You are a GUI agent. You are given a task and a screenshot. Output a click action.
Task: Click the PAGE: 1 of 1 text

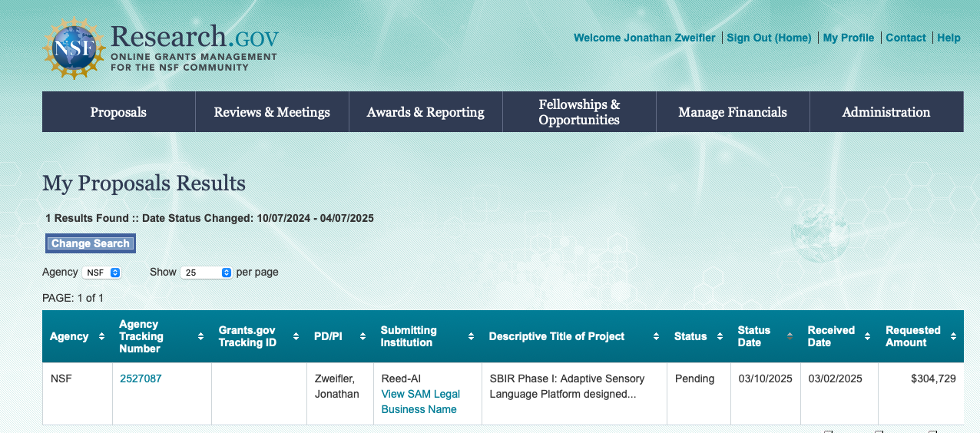coord(73,298)
